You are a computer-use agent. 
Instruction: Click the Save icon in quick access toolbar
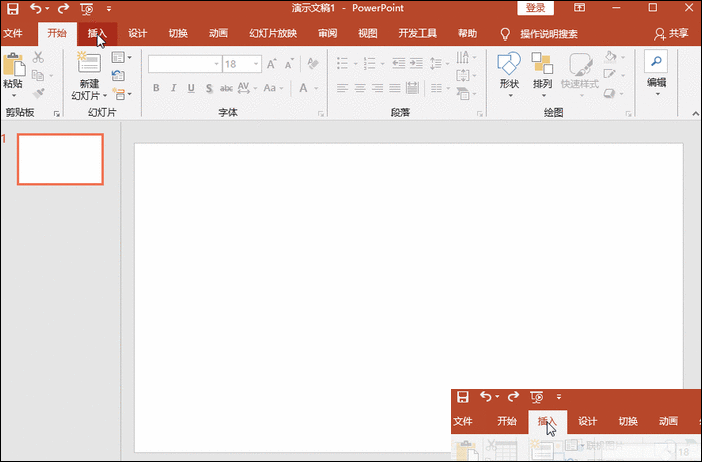pyautogui.click(x=12, y=8)
